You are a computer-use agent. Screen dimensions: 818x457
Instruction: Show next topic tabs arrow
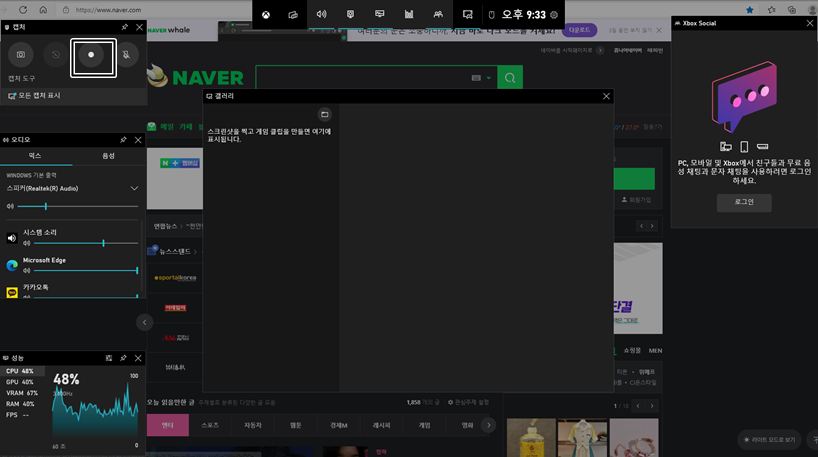[x=488, y=425]
